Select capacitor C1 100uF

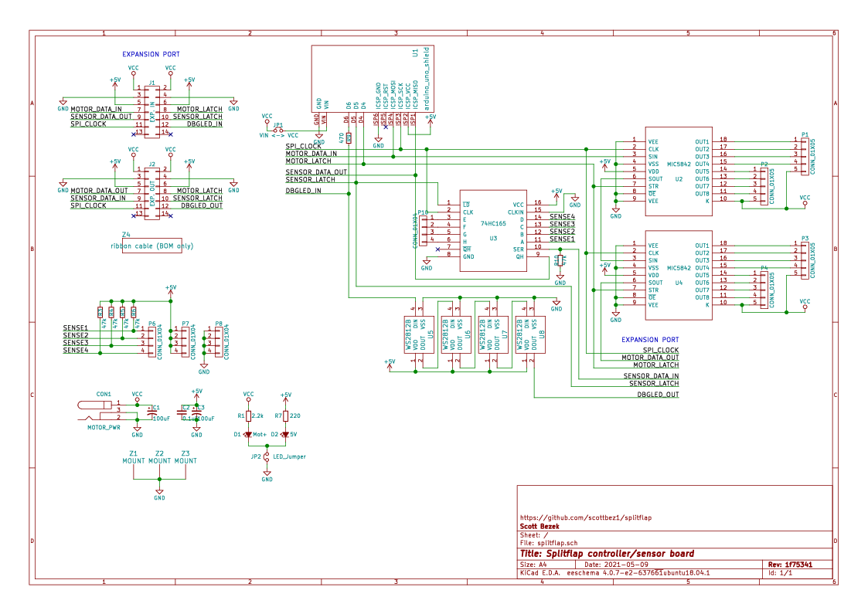click(151, 412)
